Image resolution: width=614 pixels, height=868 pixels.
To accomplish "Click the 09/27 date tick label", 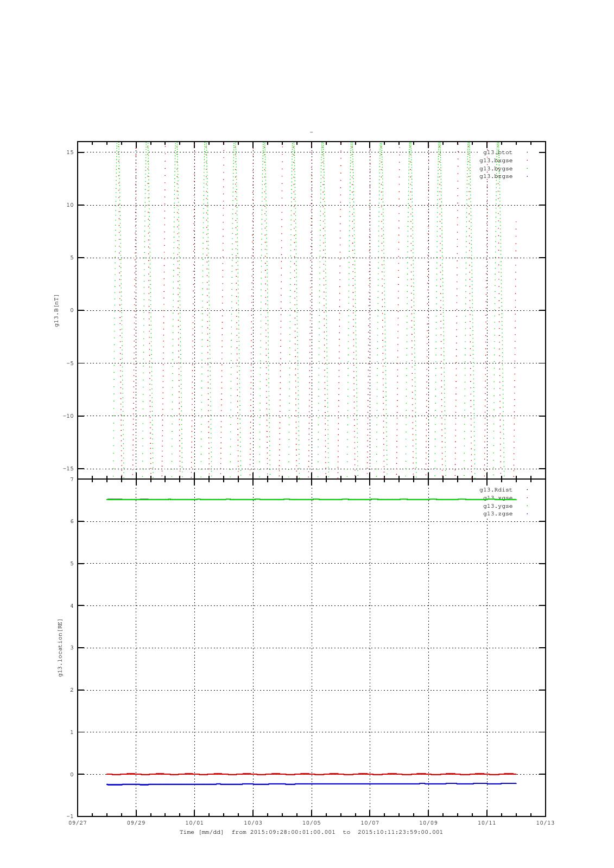I will point(78,823).
